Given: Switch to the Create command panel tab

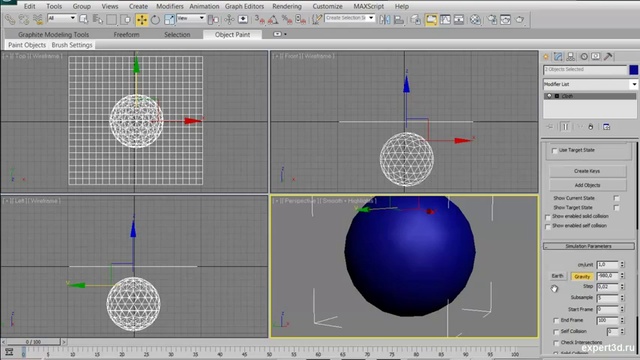Looking at the screenshot, I should pyautogui.click(x=546, y=57).
